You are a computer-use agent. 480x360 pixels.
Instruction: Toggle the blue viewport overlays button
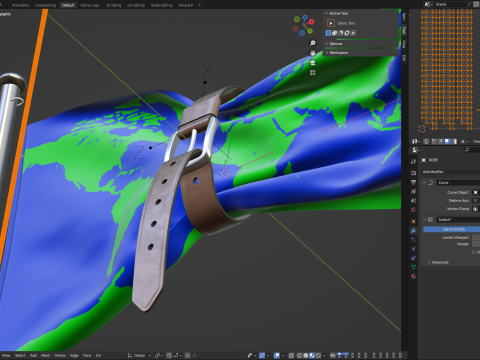tap(277, 355)
